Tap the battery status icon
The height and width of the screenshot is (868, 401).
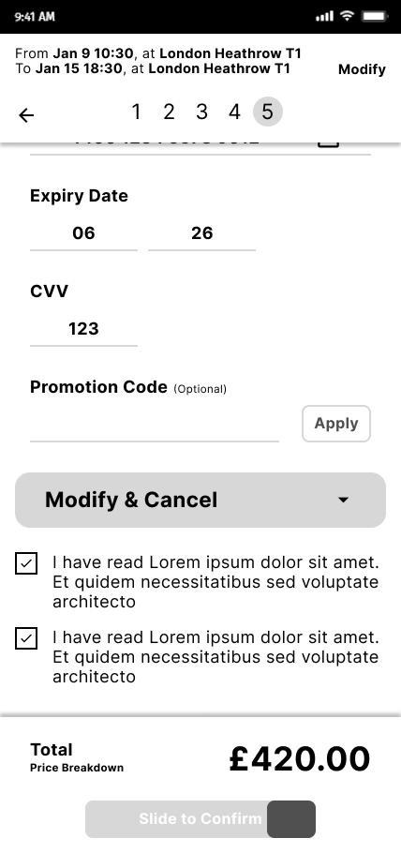[x=375, y=16]
